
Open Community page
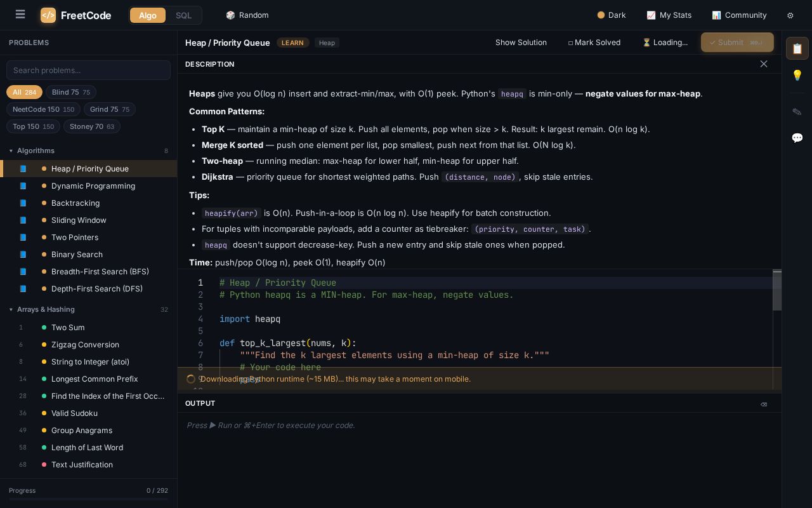coord(739,15)
